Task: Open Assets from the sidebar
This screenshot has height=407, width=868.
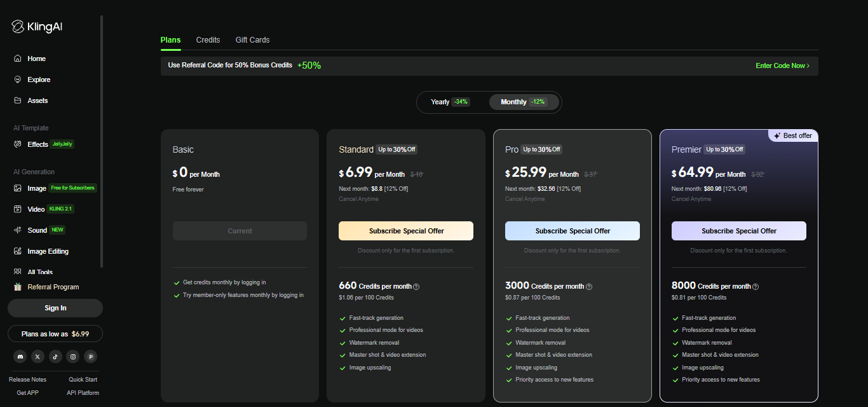Action: click(37, 100)
